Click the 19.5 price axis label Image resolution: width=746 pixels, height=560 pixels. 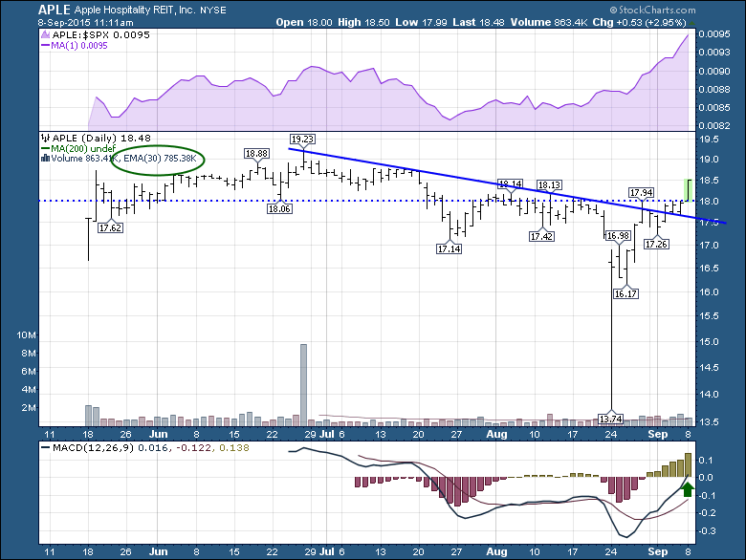[x=709, y=140]
